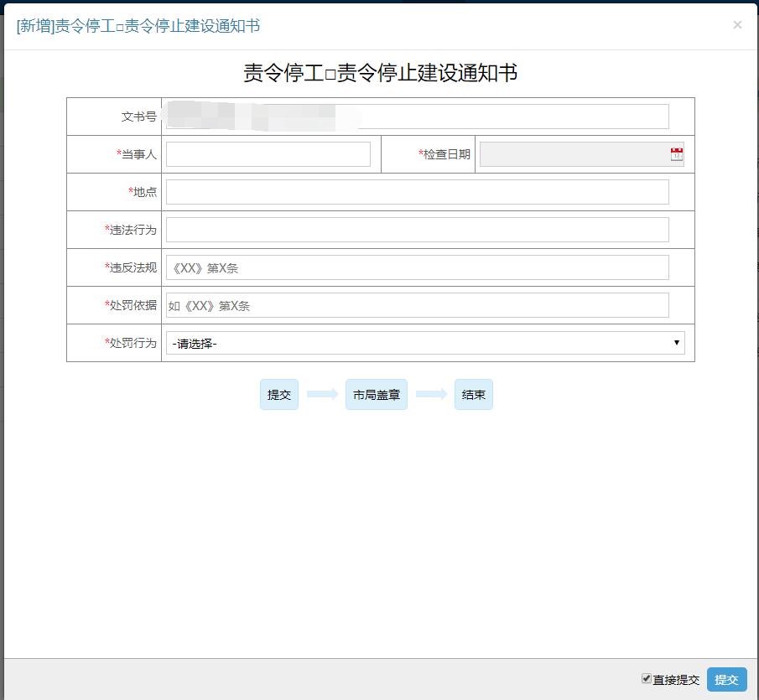The height and width of the screenshot is (700, 759).
Task: Click the arrow between 提交 and 市局盖章
Action: pyautogui.click(x=322, y=395)
